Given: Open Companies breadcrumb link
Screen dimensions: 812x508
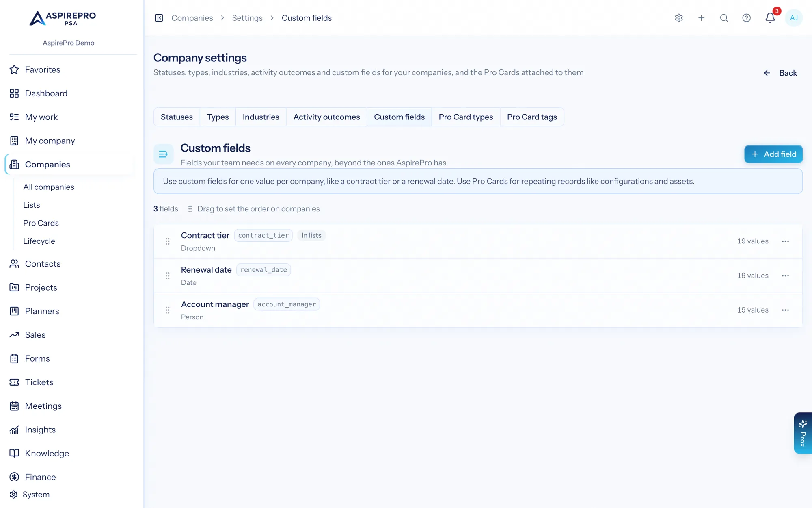Looking at the screenshot, I should point(192,18).
